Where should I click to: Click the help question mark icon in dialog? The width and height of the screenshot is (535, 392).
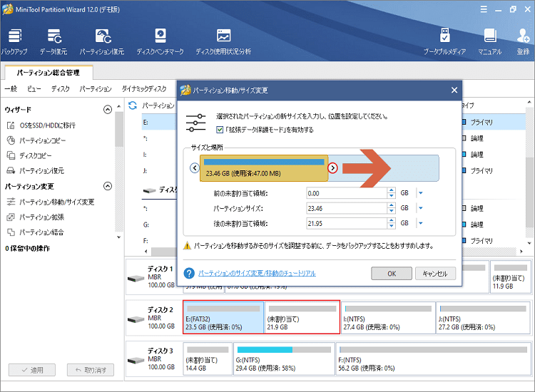189,273
